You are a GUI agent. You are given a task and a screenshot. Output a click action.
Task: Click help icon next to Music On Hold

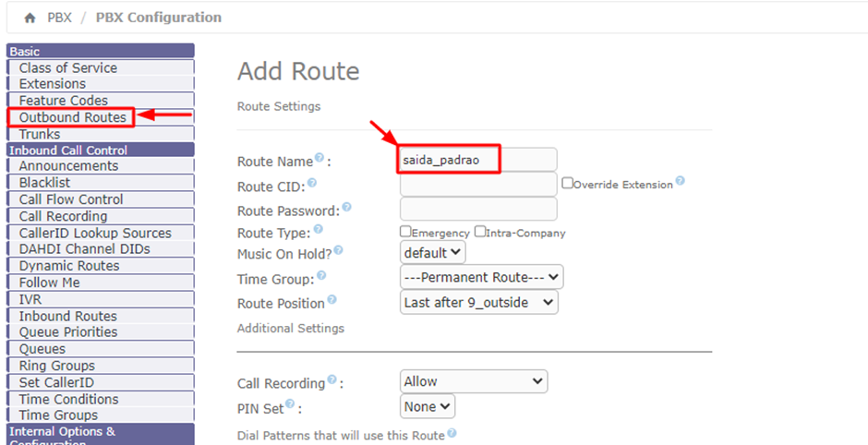coord(338,250)
